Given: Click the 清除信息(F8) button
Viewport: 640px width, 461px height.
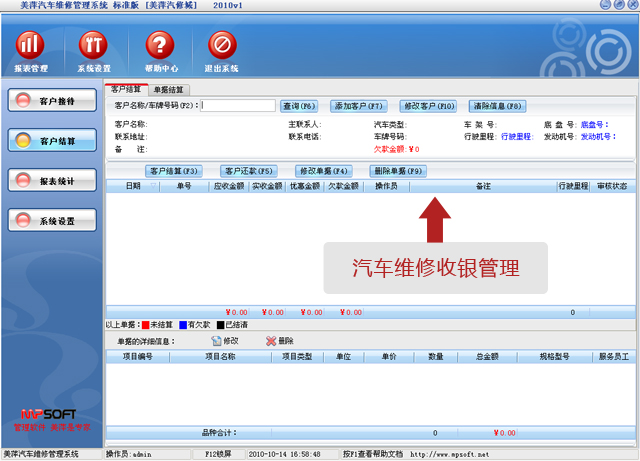Looking at the screenshot, I should 497,106.
